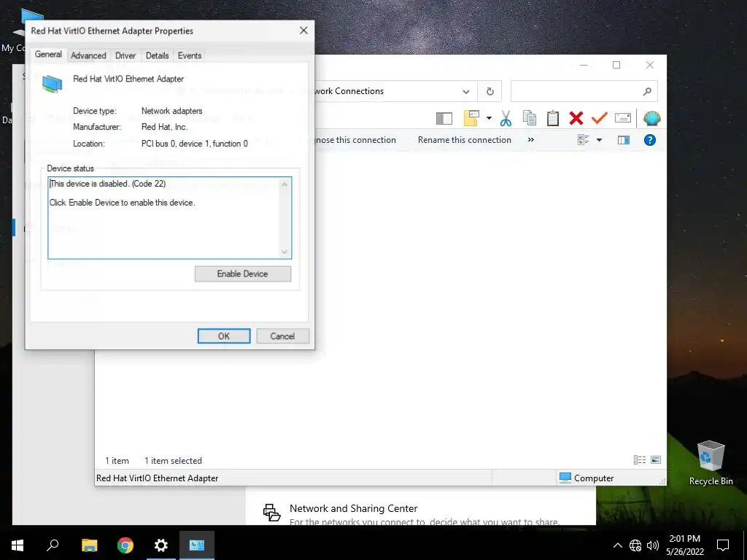Screen dimensions: 747x560
Task: Show hidden tray icons chevron
Action: click(617, 545)
